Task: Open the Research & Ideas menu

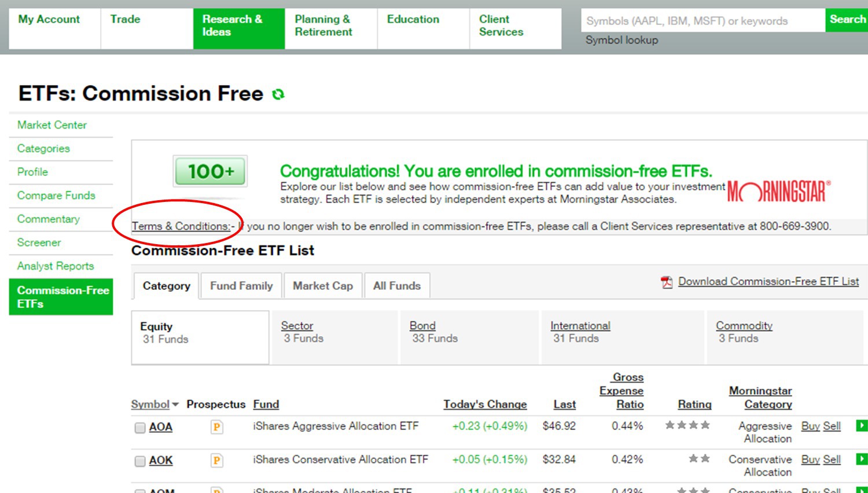Action: [239, 28]
